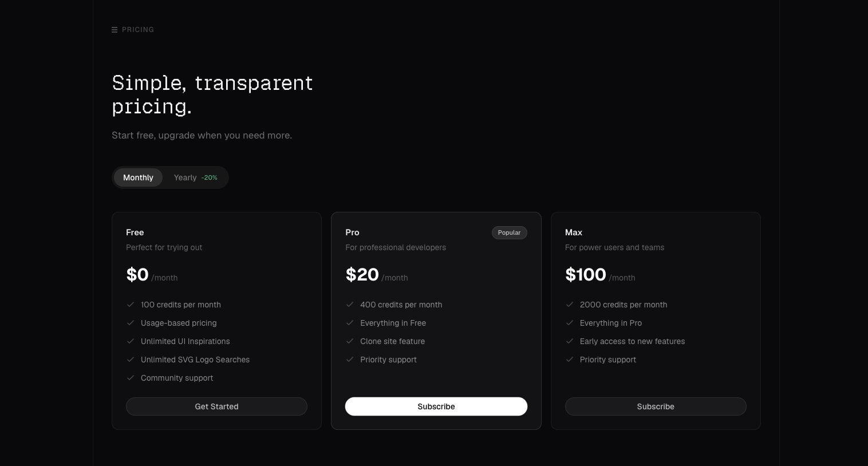
Task: Click the checkmark beside Unlimited SVG Logo Searches
Action: coord(131,360)
